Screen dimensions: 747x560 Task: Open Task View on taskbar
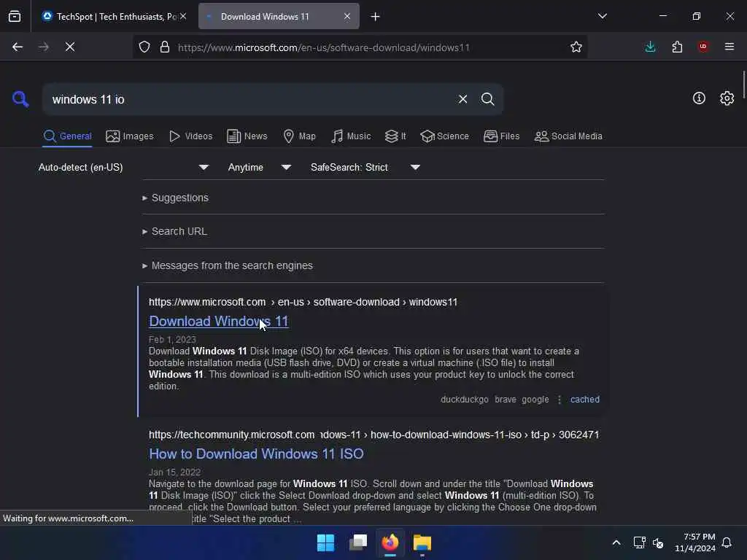click(358, 542)
